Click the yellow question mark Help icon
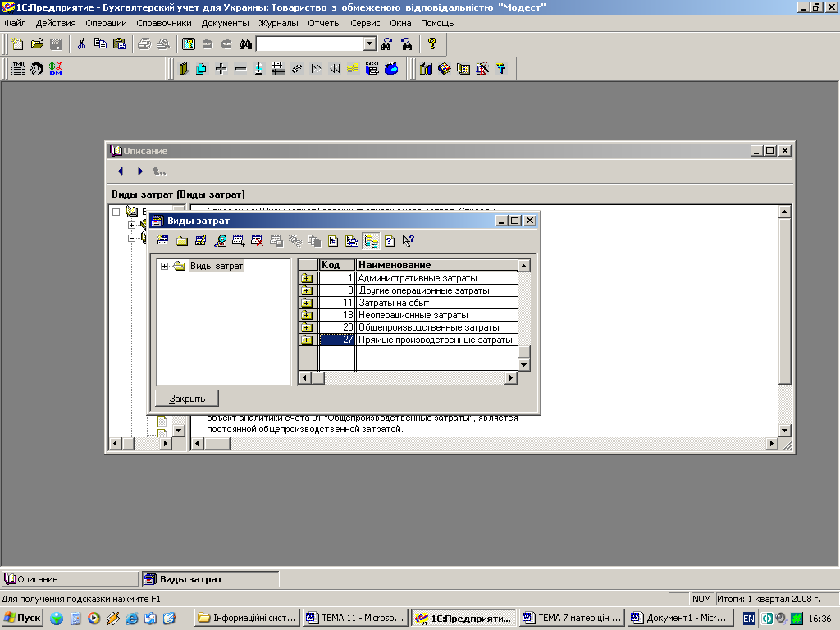 [x=431, y=44]
